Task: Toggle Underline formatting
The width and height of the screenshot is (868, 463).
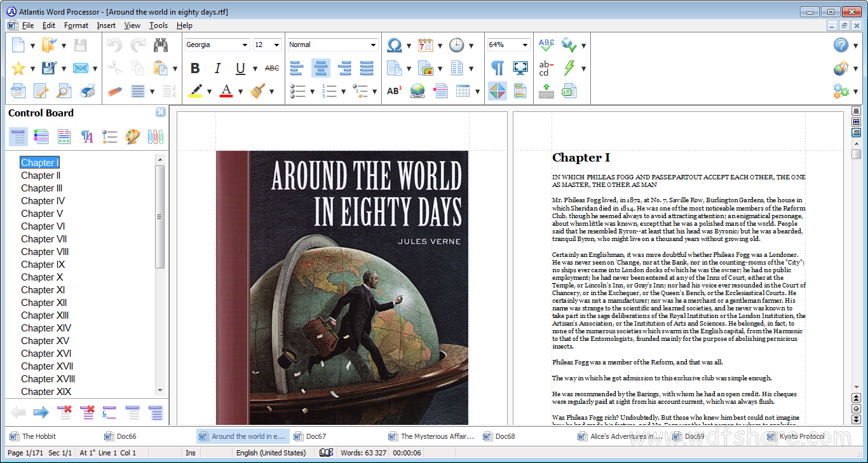Action: click(x=240, y=68)
